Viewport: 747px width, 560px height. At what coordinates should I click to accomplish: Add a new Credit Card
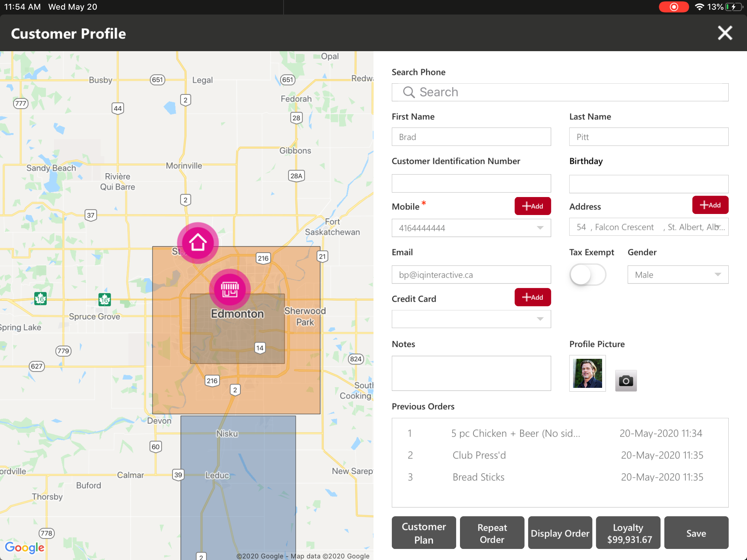click(533, 297)
